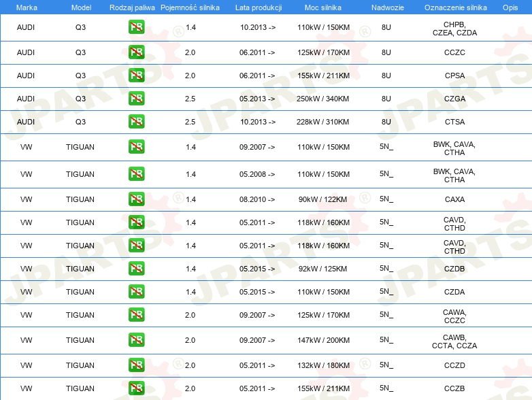
Task: Click the fuel icon in the Tiguan 132kW CCZD row
Action: pyautogui.click(x=136, y=365)
